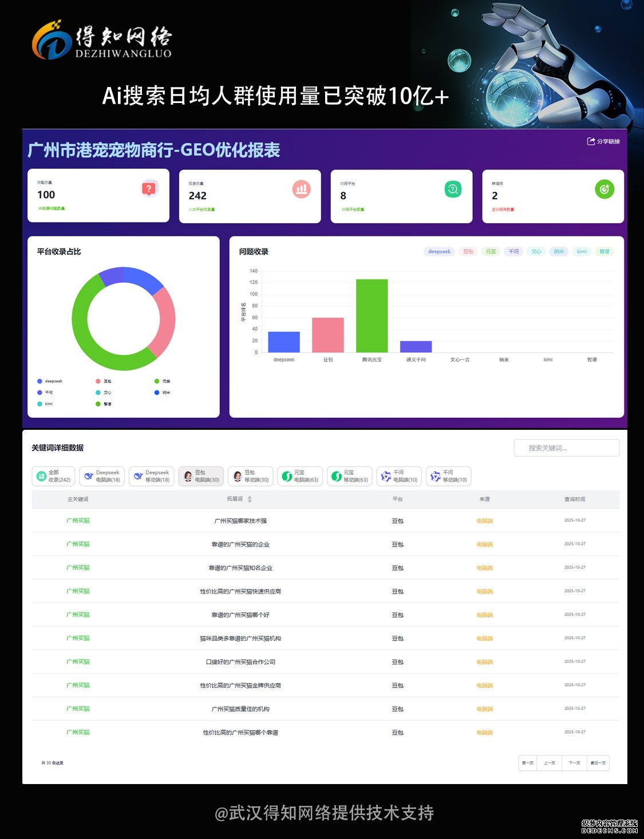644x839 pixels.
Task: Click the pink bar chart icon
Action: pyautogui.click(x=302, y=189)
